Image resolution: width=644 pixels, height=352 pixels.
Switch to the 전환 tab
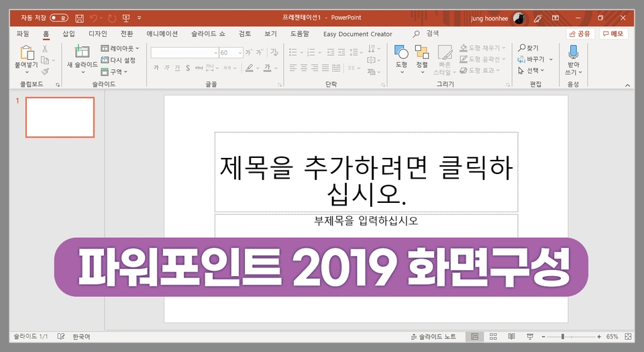pyautogui.click(x=127, y=34)
